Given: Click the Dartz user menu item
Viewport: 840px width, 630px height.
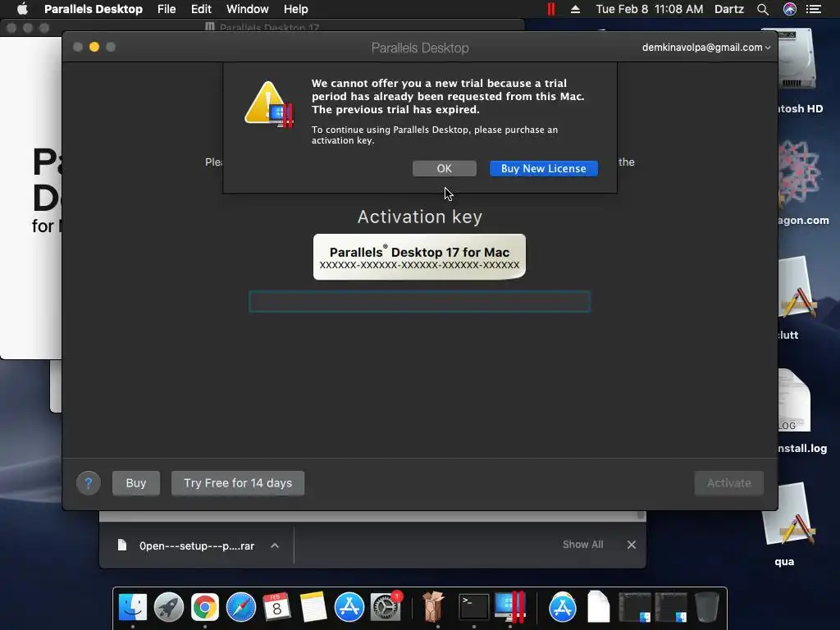Looking at the screenshot, I should pyautogui.click(x=729, y=9).
